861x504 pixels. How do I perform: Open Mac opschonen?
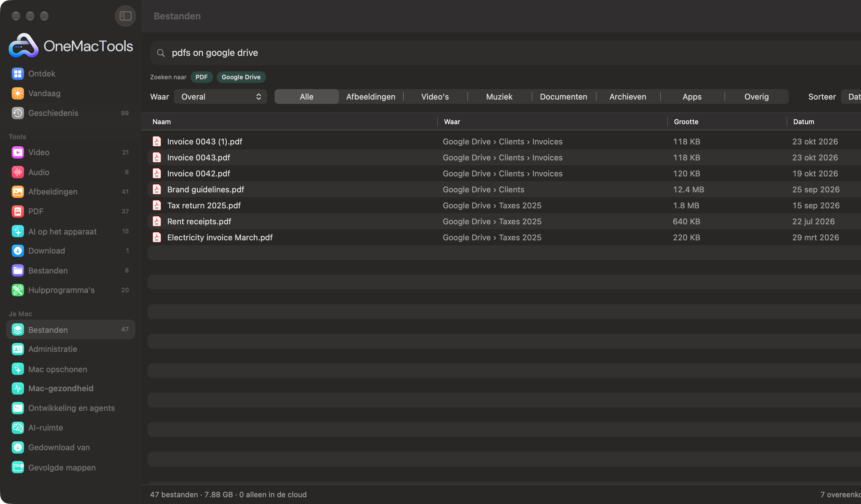click(x=70, y=369)
